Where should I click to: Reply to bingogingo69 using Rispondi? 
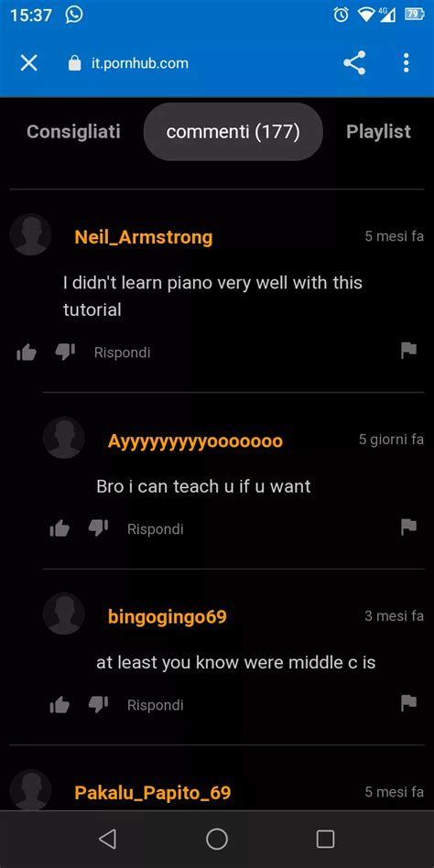point(156,705)
